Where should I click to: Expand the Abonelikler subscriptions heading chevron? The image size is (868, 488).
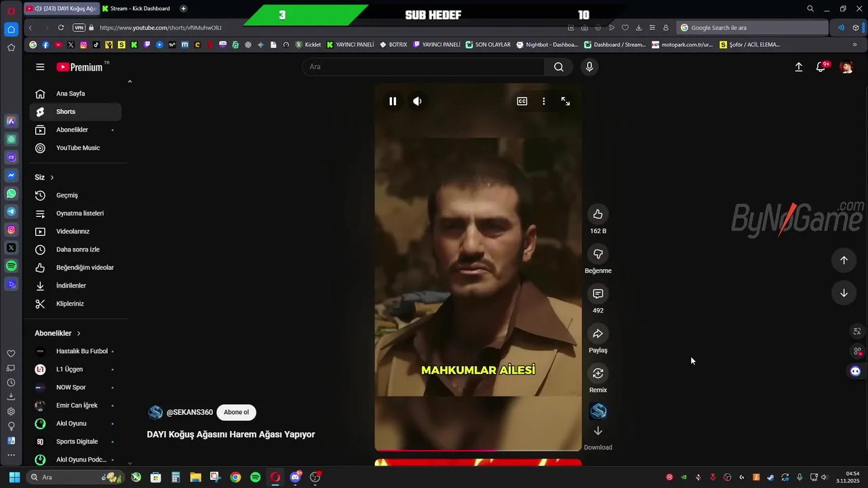[79, 333]
